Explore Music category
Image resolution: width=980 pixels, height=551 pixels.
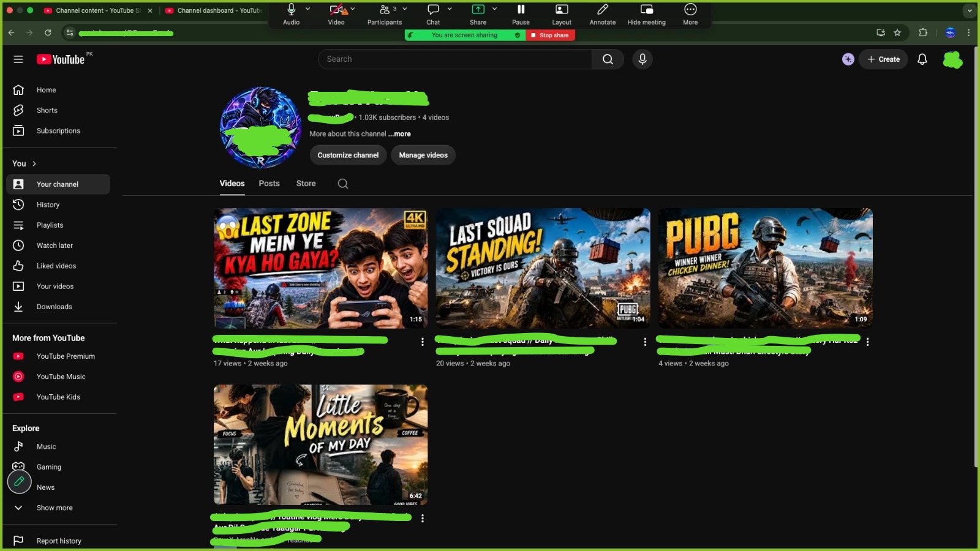tap(58, 446)
